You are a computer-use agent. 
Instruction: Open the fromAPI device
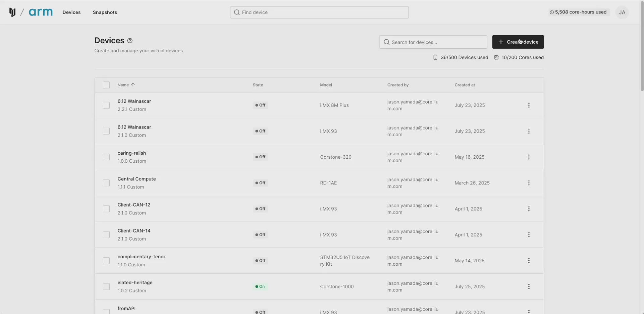[126, 308]
